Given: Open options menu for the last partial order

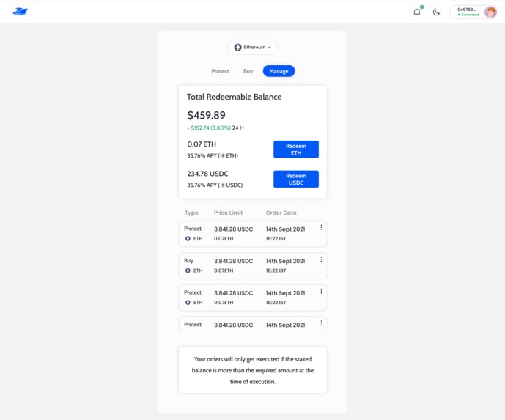Looking at the screenshot, I should 321,323.
